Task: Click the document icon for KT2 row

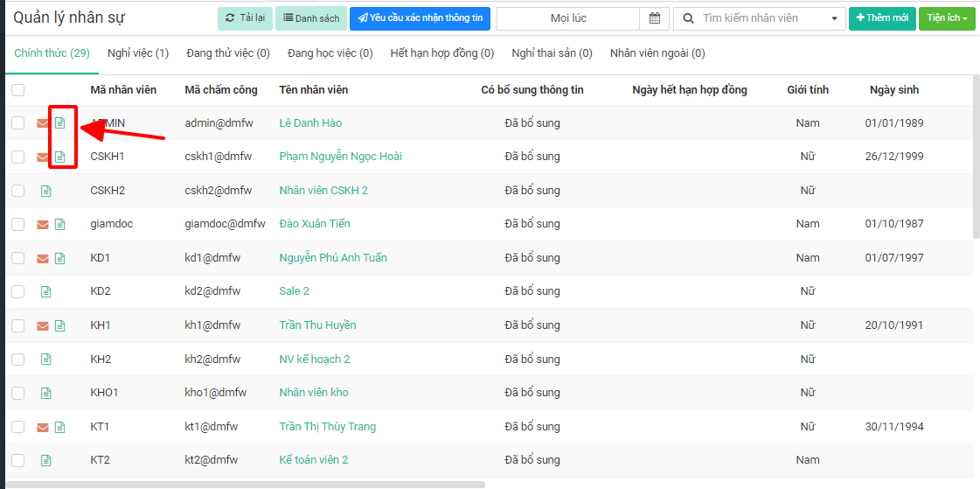Action: point(46,460)
